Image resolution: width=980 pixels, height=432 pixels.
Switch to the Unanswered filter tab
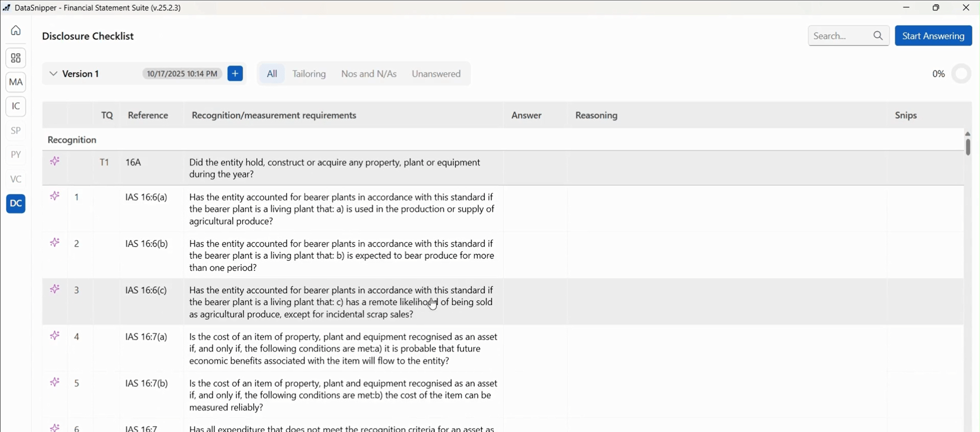[x=436, y=74]
